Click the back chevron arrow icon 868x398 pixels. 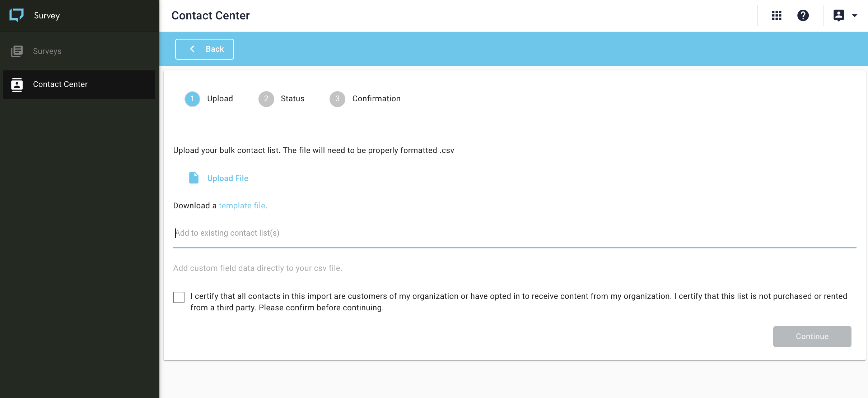[192, 49]
